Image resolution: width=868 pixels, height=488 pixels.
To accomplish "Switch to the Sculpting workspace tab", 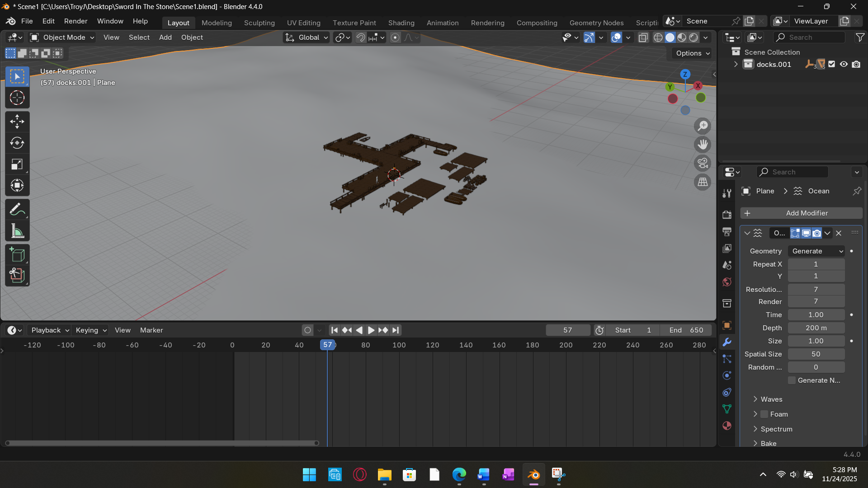I will [x=259, y=23].
